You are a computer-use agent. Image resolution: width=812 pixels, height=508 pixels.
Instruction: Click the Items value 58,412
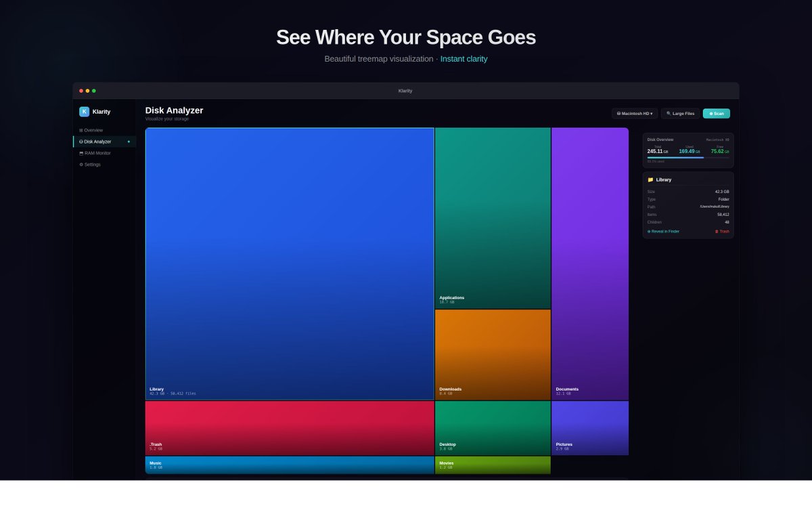tap(723, 215)
